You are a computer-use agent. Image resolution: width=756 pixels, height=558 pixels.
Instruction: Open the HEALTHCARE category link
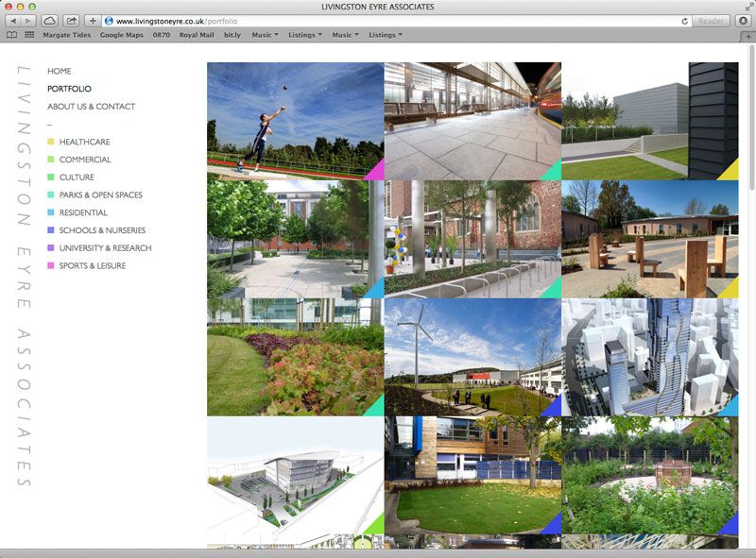[x=84, y=142]
